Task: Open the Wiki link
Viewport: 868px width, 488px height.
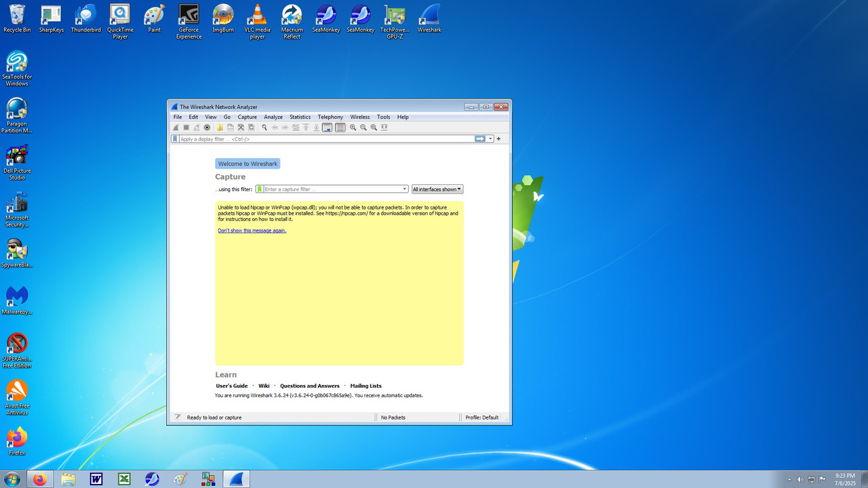Action: click(264, 386)
